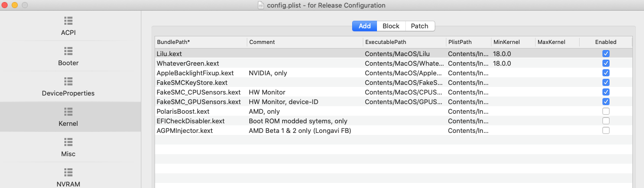Click the Enabled column header
Viewport: 644px width, 188px height.
pyautogui.click(x=606, y=42)
